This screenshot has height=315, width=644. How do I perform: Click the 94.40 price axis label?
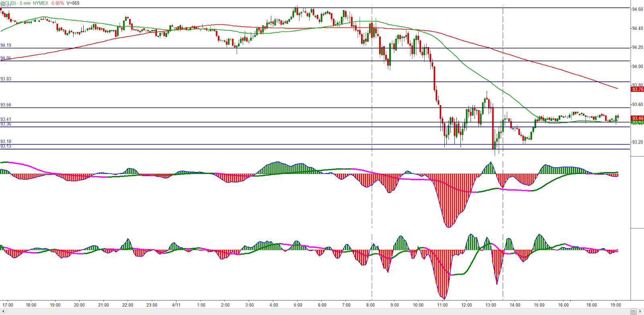click(x=638, y=28)
